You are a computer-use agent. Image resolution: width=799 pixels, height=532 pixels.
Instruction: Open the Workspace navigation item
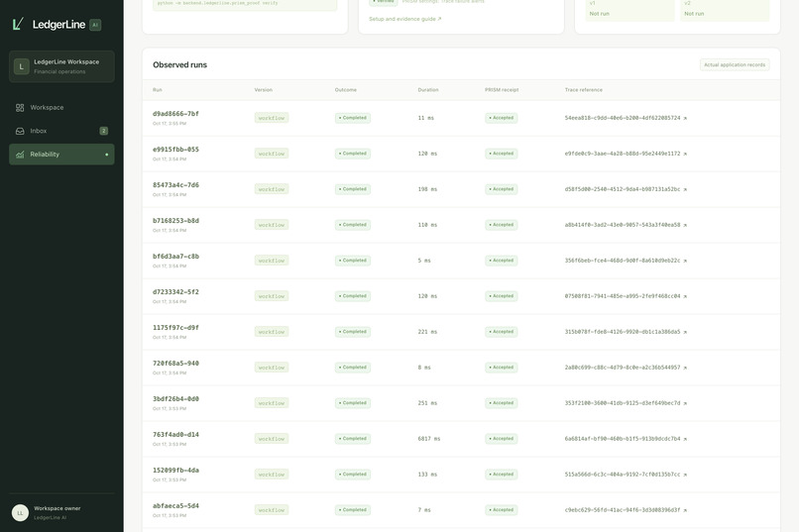pyautogui.click(x=61, y=107)
